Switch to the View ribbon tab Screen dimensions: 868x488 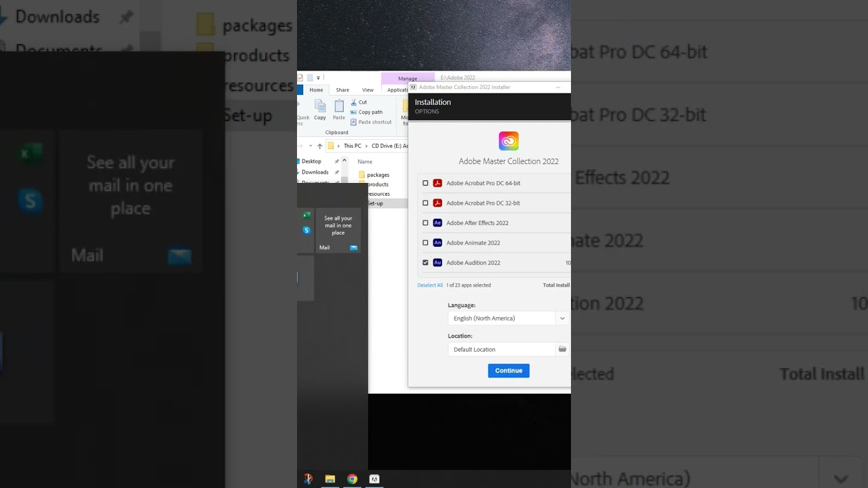pyautogui.click(x=368, y=89)
